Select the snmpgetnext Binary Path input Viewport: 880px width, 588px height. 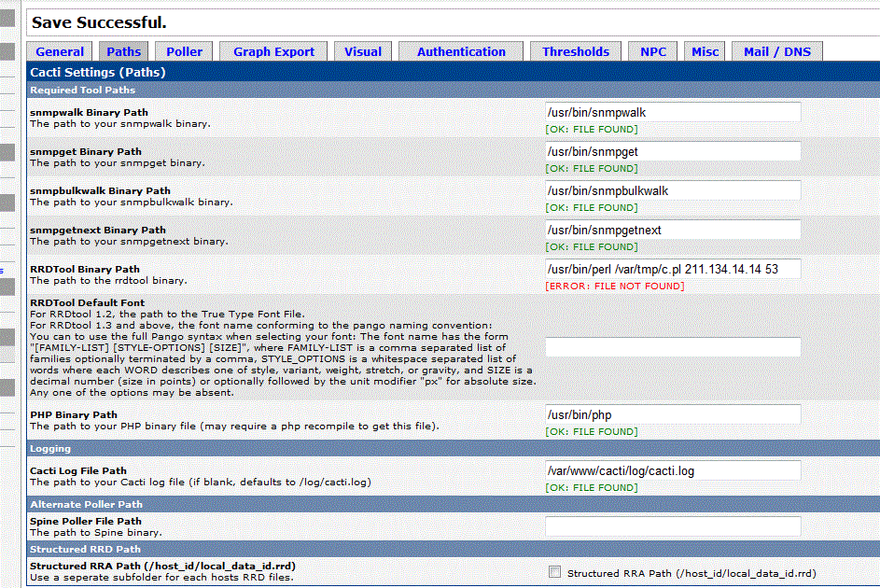pyautogui.click(x=673, y=230)
